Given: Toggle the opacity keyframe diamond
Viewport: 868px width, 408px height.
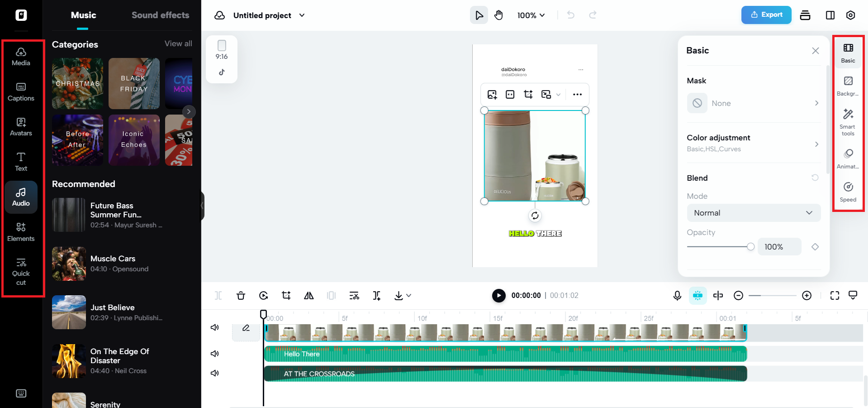Looking at the screenshot, I should [x=815, y=247].
